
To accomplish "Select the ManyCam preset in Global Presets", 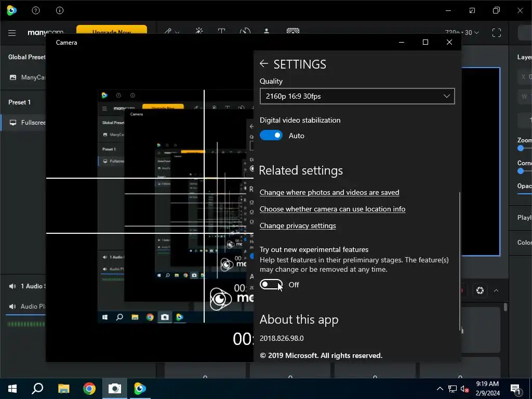I will click(27, 77).
